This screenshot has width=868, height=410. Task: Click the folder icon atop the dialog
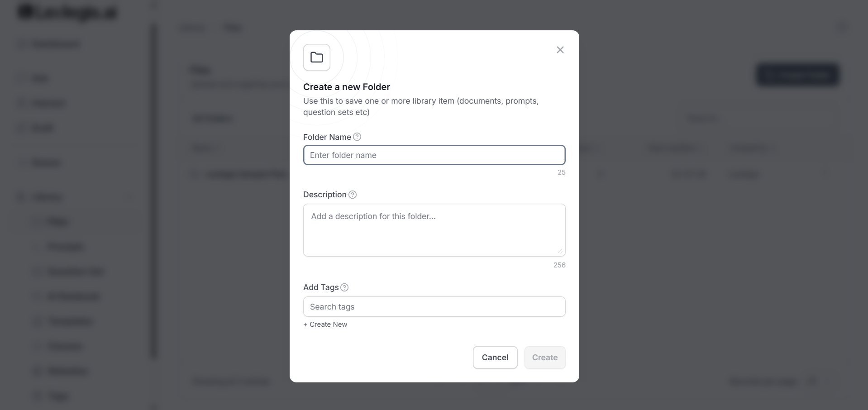[317, 57]
